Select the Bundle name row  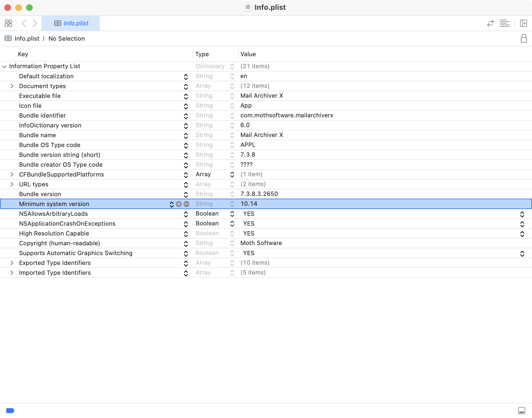click(266, 135)
